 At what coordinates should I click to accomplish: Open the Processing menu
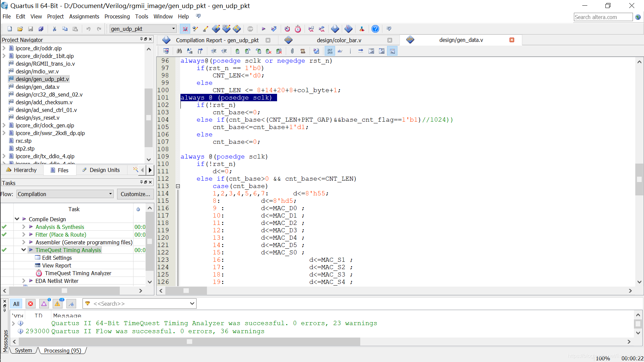(117, 16)
